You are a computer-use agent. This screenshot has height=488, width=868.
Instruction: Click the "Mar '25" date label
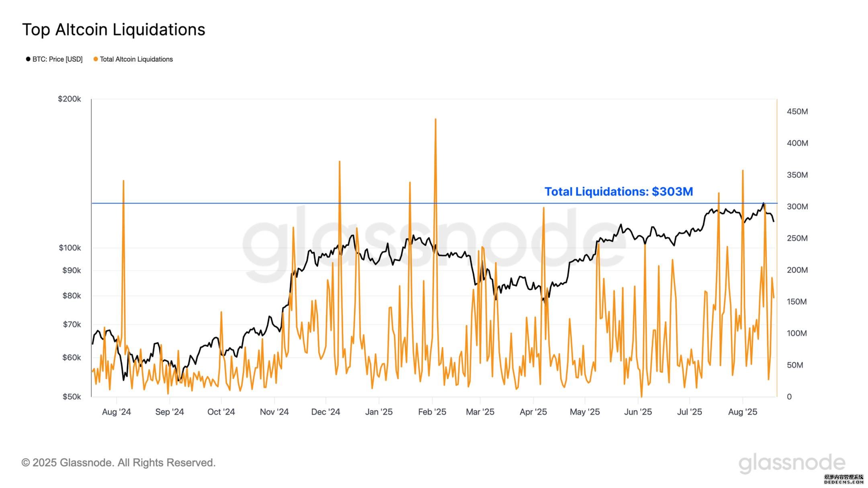[480, 412]
